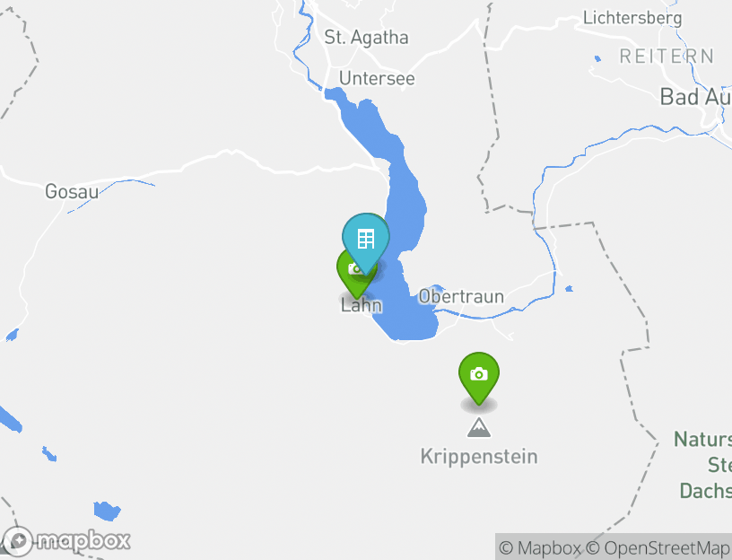This screenshot has width=732, height=560.
Task: Click the Obertraun town label
Action: point(461,296)
